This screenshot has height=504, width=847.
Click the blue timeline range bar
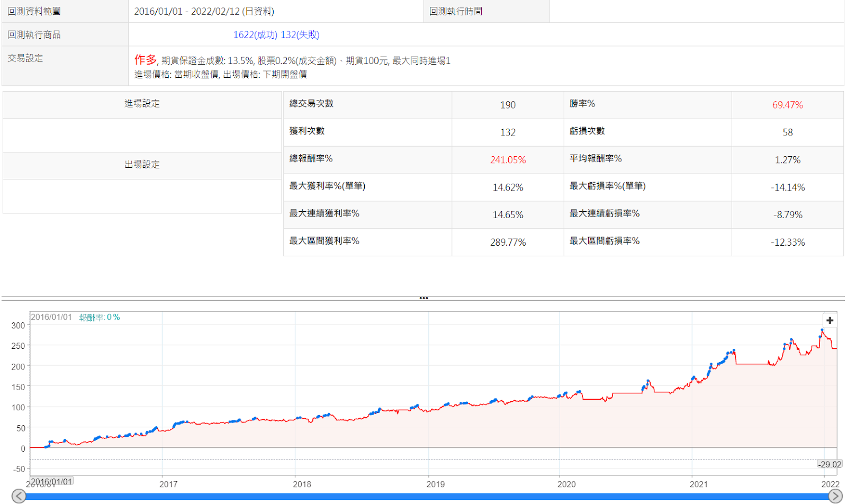[427, 497]
